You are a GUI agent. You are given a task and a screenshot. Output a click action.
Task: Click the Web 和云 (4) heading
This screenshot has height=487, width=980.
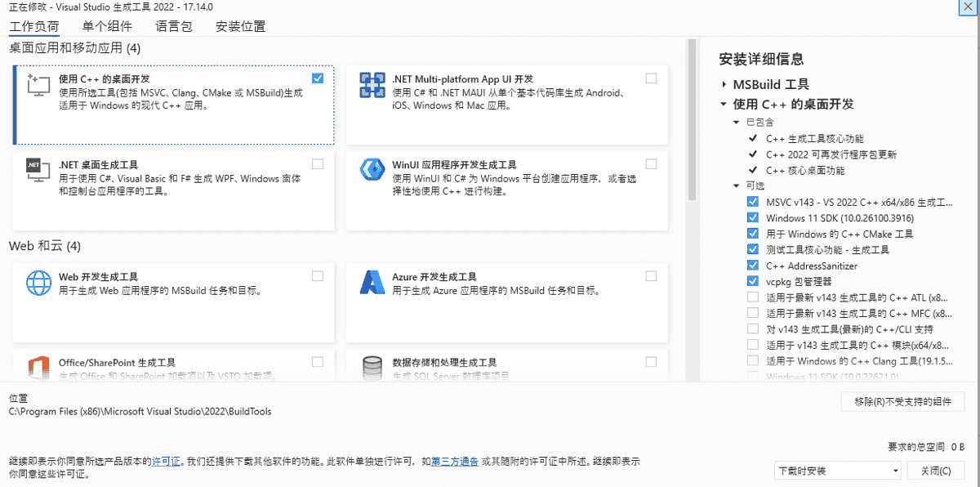[x=45, y=246]
